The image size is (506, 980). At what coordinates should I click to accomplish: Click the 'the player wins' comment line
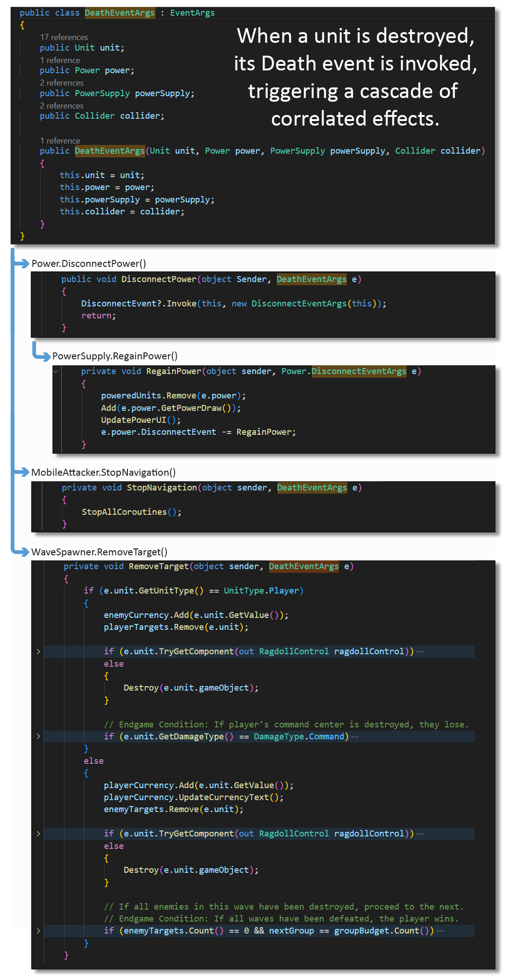pyautogui.click(x=281, y=919)
